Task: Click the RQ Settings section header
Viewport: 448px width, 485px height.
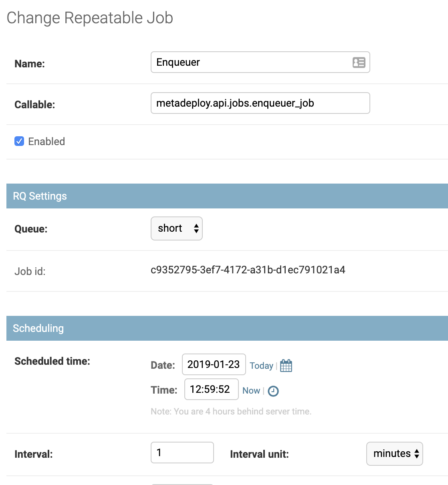Action: click(40, 196)
